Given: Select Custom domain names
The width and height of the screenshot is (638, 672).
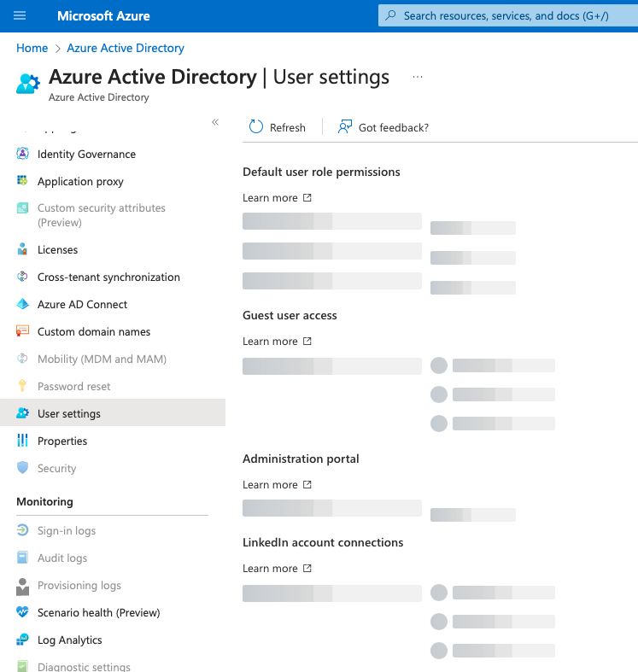Looking at the screenshot, I should 94,331.
